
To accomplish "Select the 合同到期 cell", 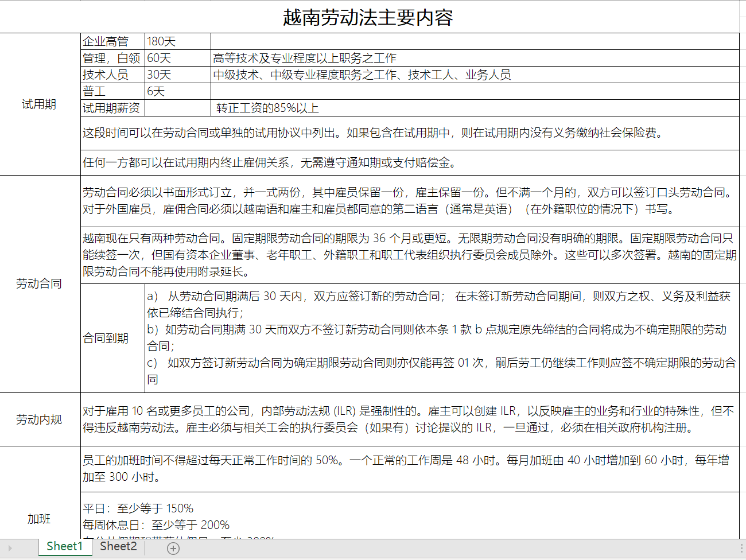I will tap(113, 338).
